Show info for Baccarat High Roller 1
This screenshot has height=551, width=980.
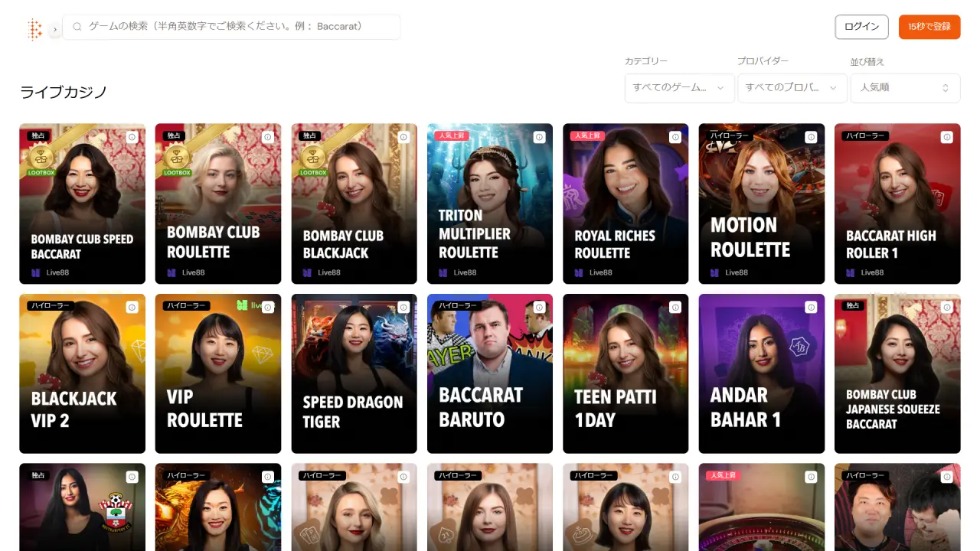point(947,137)
